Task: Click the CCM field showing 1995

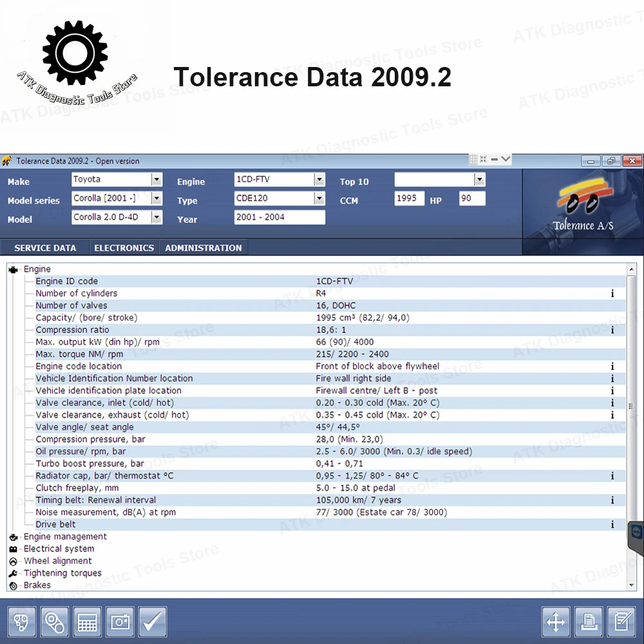Action: pyautogui.click(x=410, y=198)
